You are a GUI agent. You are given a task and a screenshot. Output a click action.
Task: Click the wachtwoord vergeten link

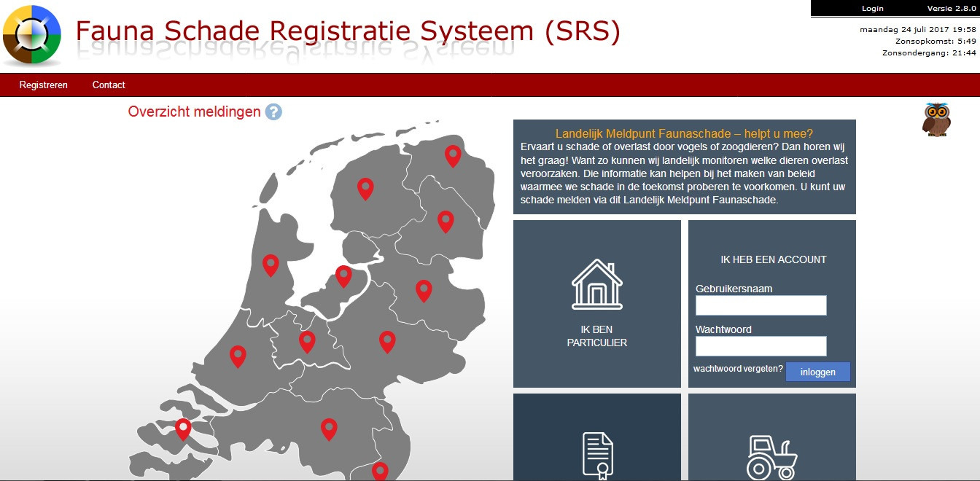(x=738, y=369)
